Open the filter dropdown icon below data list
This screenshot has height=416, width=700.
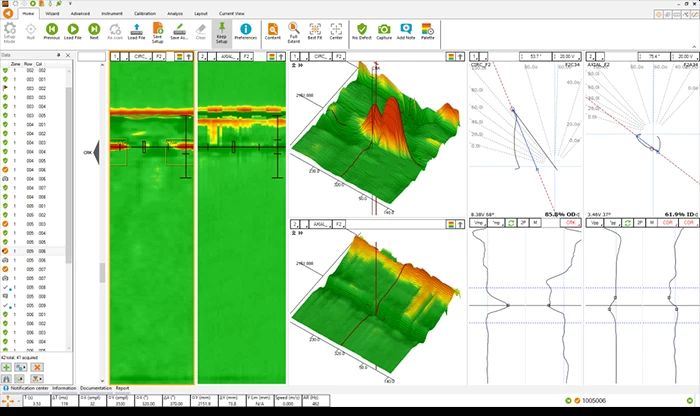[x=37, y=379]
